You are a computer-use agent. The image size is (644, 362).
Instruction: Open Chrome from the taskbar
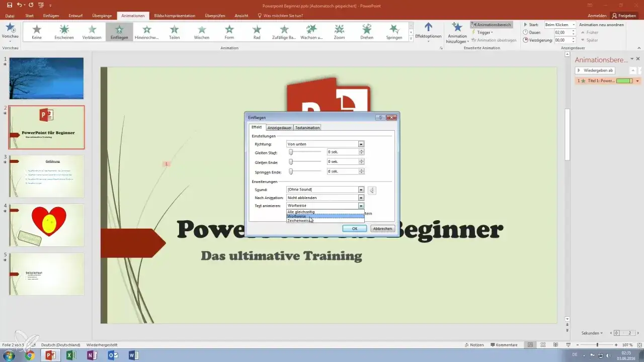(30, 355)
